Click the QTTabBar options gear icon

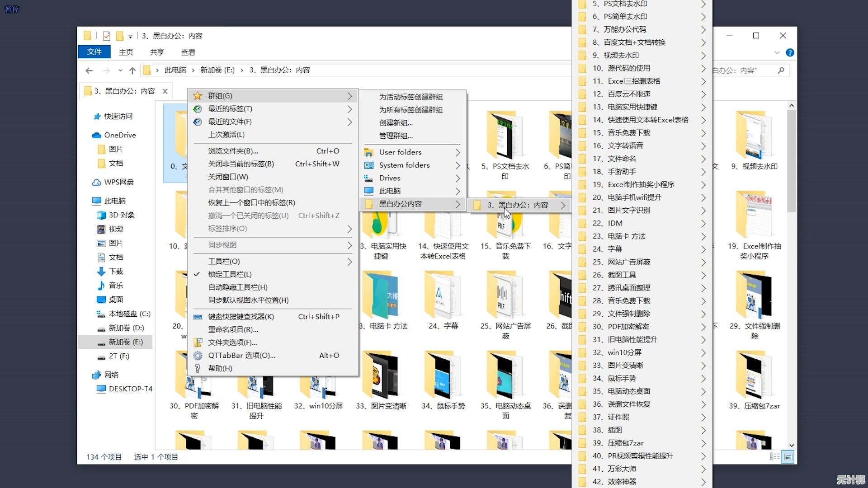pos(198,356)
